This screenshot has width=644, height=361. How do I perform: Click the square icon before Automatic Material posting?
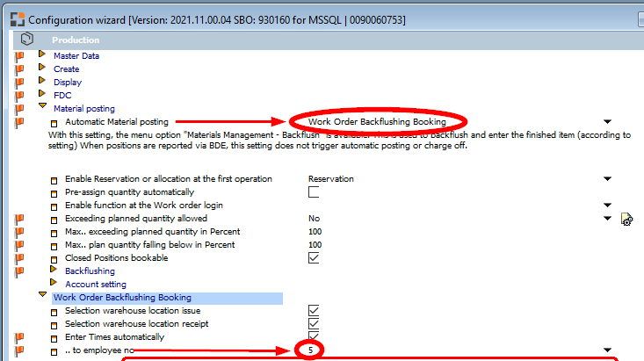click(54, 122)
